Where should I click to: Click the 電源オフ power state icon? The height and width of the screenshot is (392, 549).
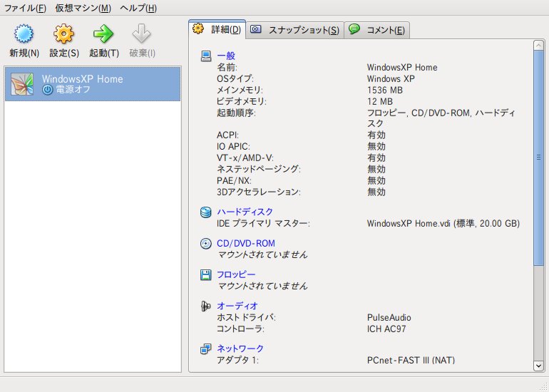point(48,90)
